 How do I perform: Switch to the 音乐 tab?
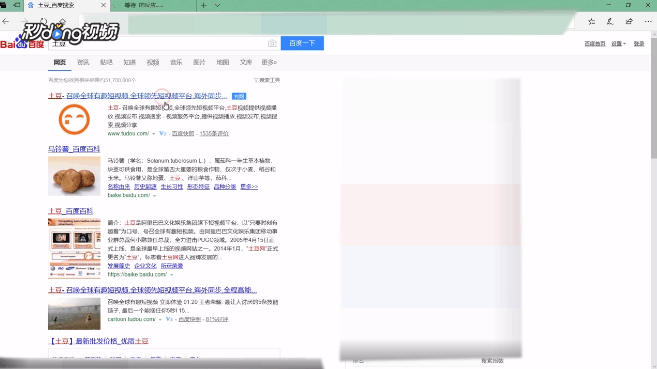(x=176, y=62)
